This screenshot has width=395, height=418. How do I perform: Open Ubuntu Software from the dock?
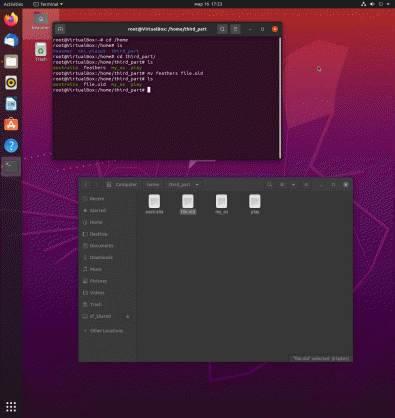pyautogui.click(x=11, y=125)
